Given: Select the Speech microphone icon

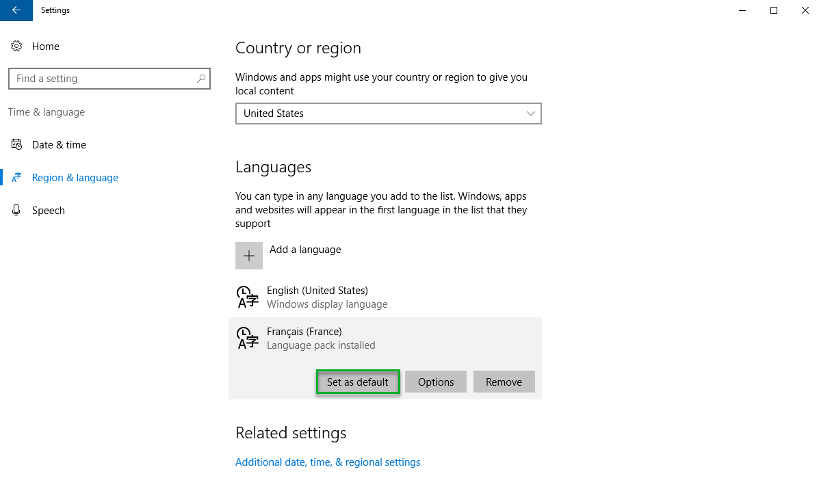Looking at the screenshot, I should click(x=16, y=210).
